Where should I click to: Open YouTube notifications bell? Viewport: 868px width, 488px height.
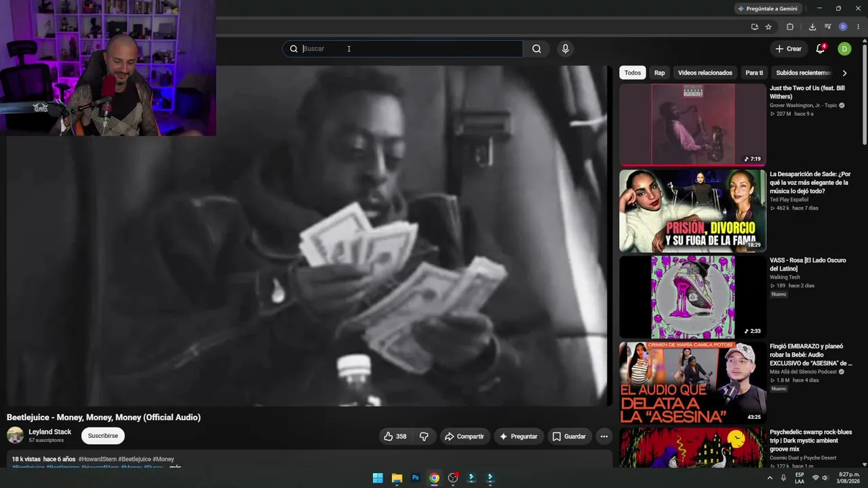(821, 49)
